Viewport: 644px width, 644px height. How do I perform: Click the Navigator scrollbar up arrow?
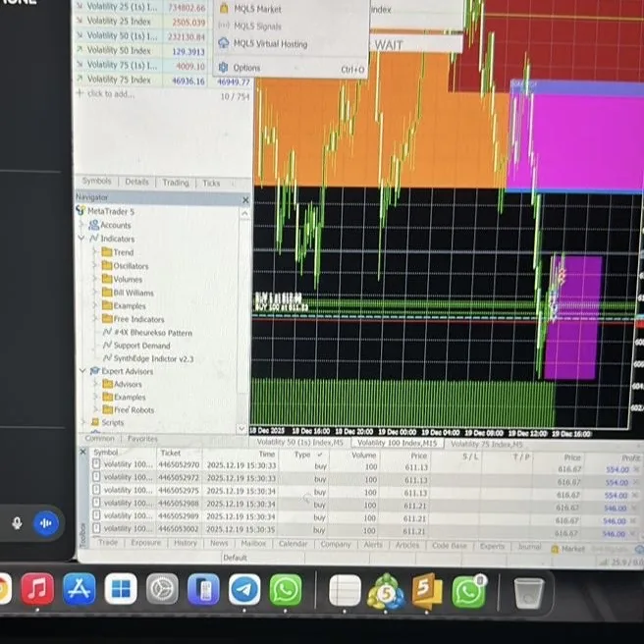click(x=244, y=213)
